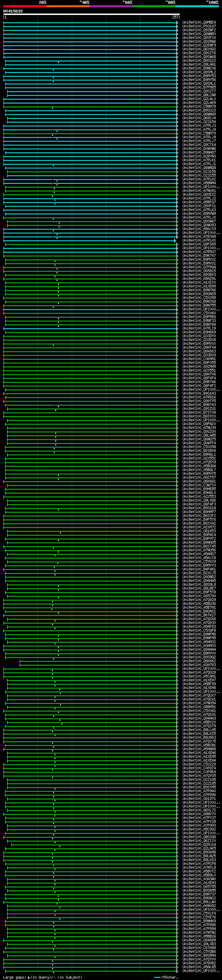222x980 pixels.
Task: Select label UniRef100_Q94HA3
Action: coord(199,718)
